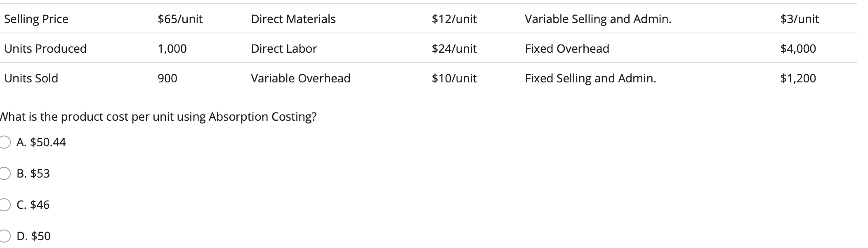Viewport: 868px width, 248px height.
Task: Select answer option D. $50
Action: [33, 236]
